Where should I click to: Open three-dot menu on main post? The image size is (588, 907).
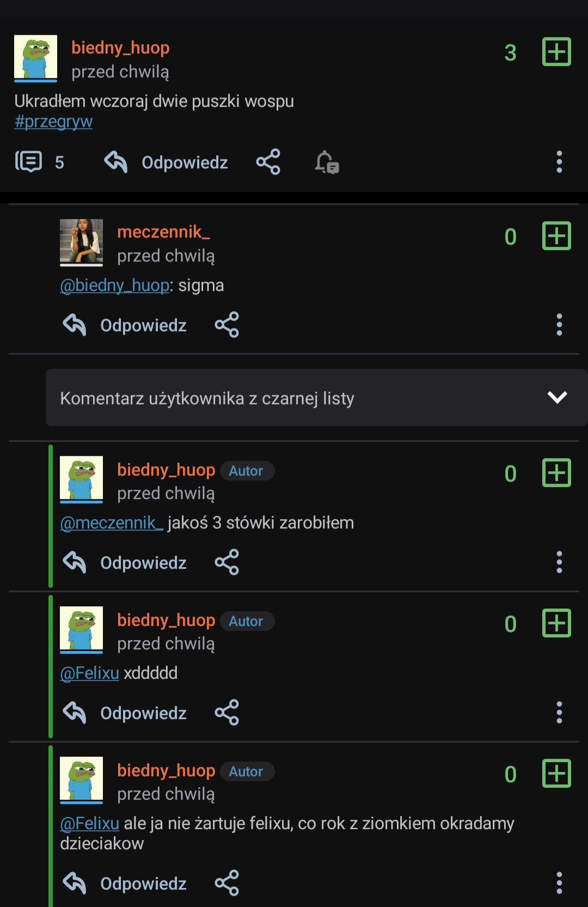[x=559, y=162]
